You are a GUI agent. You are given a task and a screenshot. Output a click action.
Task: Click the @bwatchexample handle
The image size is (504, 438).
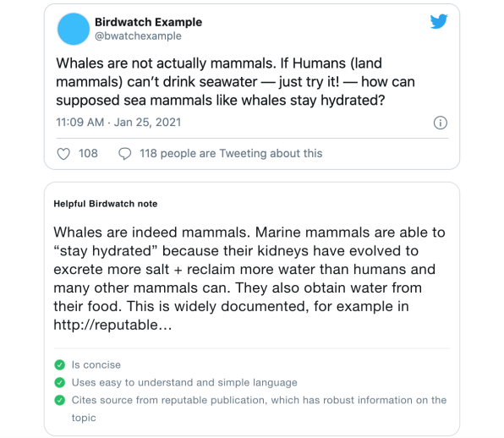[x=138, y=36]
